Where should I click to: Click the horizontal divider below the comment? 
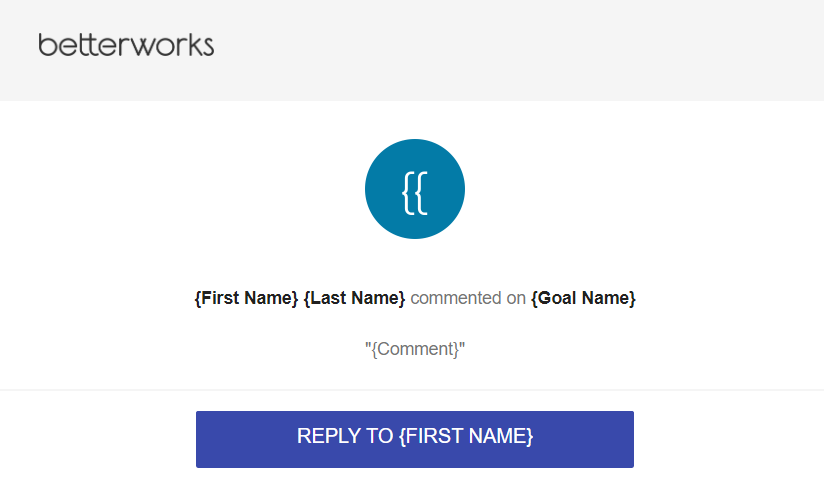(412, 390)
